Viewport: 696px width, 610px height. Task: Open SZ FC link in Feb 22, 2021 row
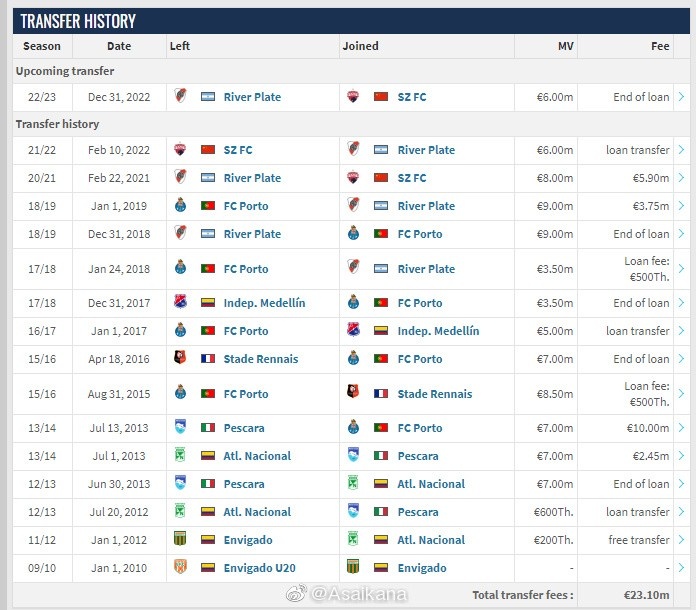[411, 178]
